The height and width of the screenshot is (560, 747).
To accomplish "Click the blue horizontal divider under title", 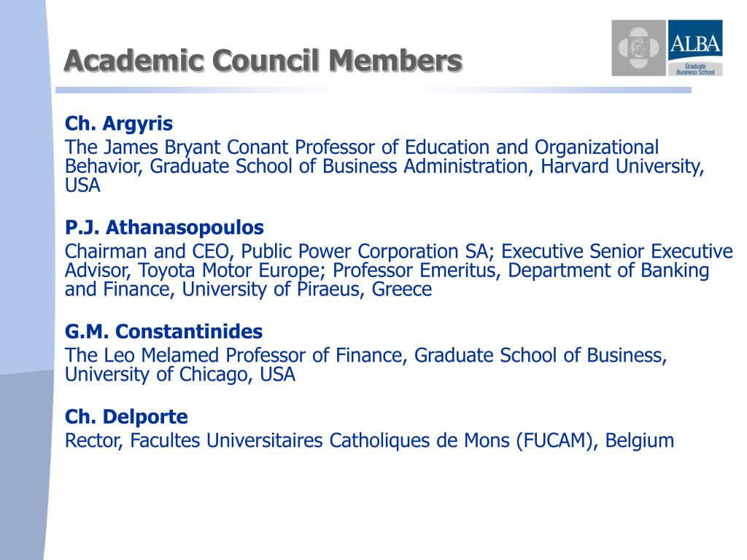I will 373,90.
